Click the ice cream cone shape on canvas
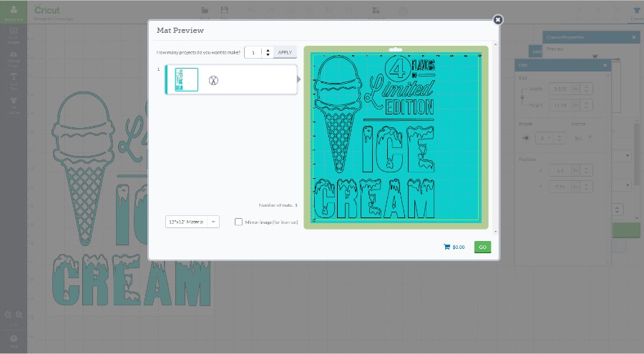Image resolution: width=644 pixels, height=354 pixels. coord(84,168)
